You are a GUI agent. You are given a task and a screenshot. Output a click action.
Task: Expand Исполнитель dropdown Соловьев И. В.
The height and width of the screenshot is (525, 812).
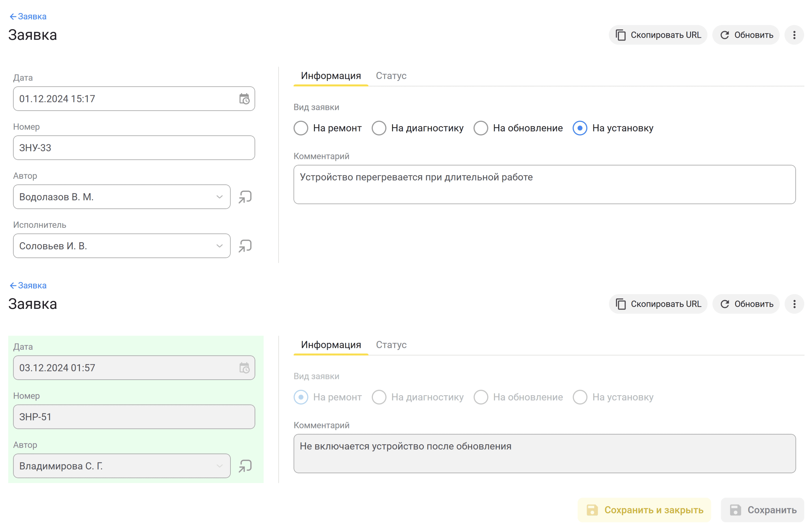point(219,246)
